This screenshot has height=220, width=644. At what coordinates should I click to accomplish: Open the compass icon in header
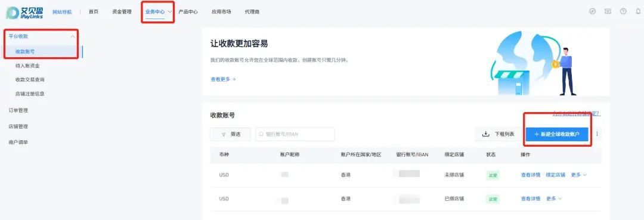pyautogui.click(x=592, y=11)
